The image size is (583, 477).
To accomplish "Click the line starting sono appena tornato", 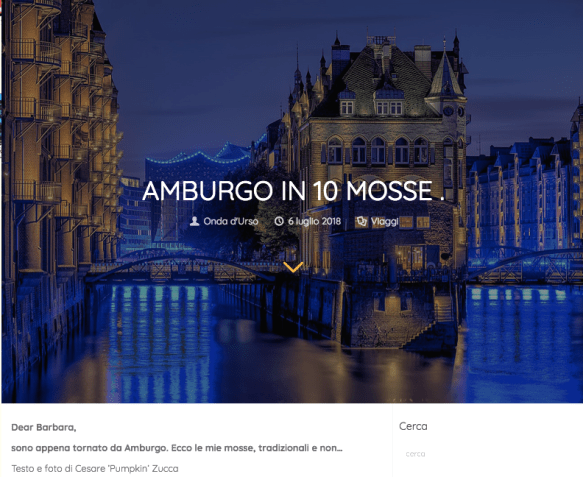I will (x=177, y=448).
